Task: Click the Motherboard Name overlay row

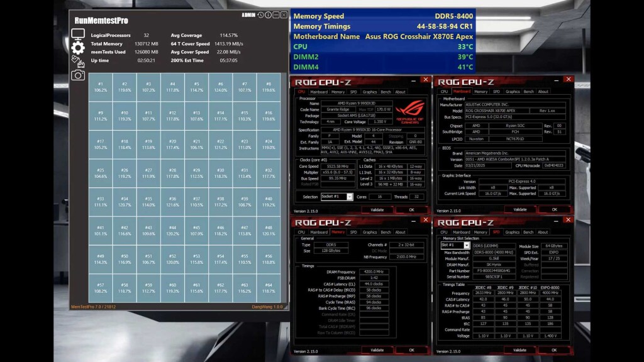Action: (x=383, y=36)
